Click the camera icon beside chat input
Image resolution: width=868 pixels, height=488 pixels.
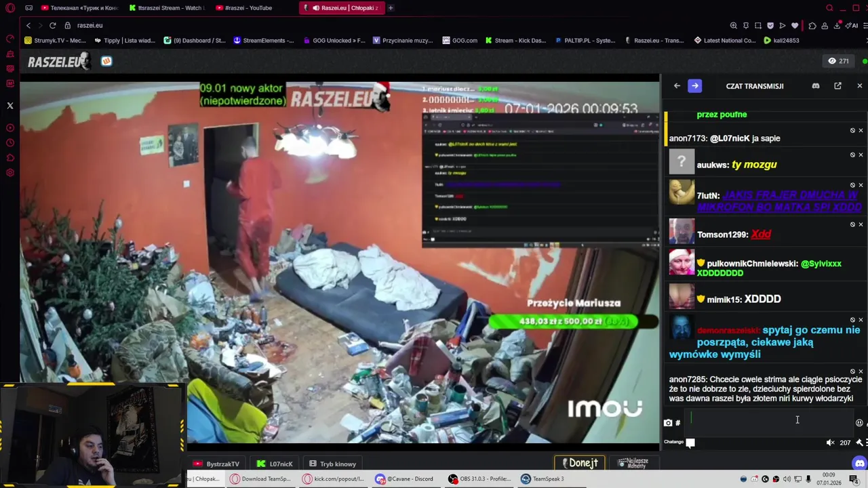[x=668, y=423]
